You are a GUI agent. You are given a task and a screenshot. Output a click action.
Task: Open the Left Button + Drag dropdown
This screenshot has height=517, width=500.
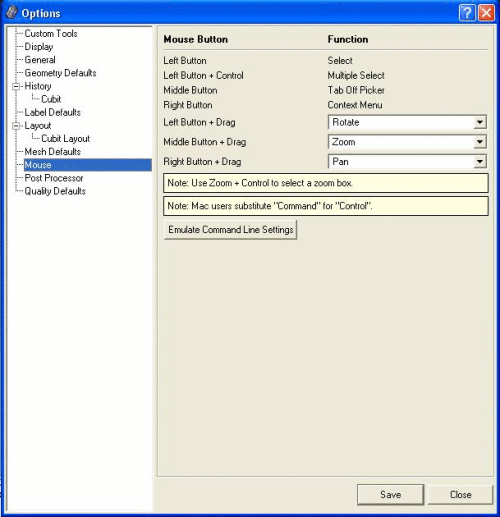(x=407, y=122)
